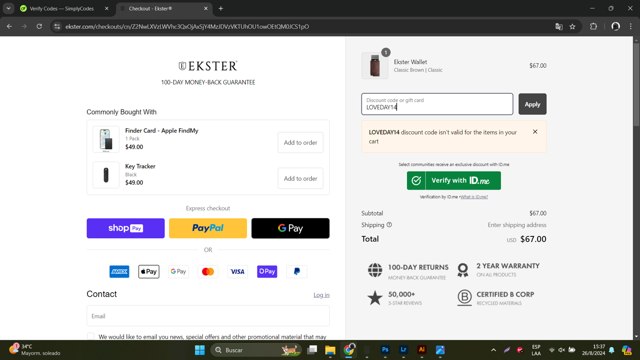This screenshot has height=360, width=640.
Task: Bookmark this page with the star icon
Action: (572, 27)
